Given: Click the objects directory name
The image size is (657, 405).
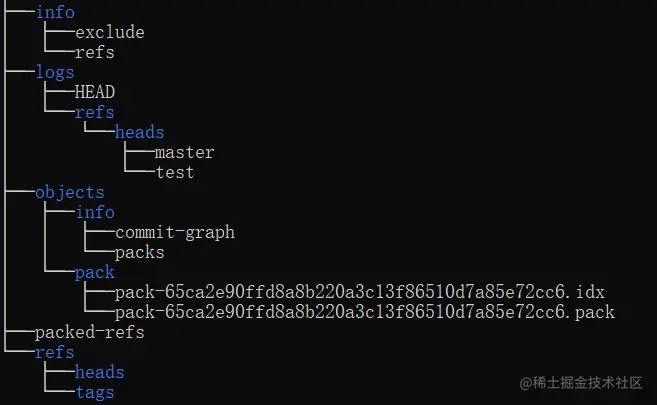Looking at the screenshot, I should (69, 192).
